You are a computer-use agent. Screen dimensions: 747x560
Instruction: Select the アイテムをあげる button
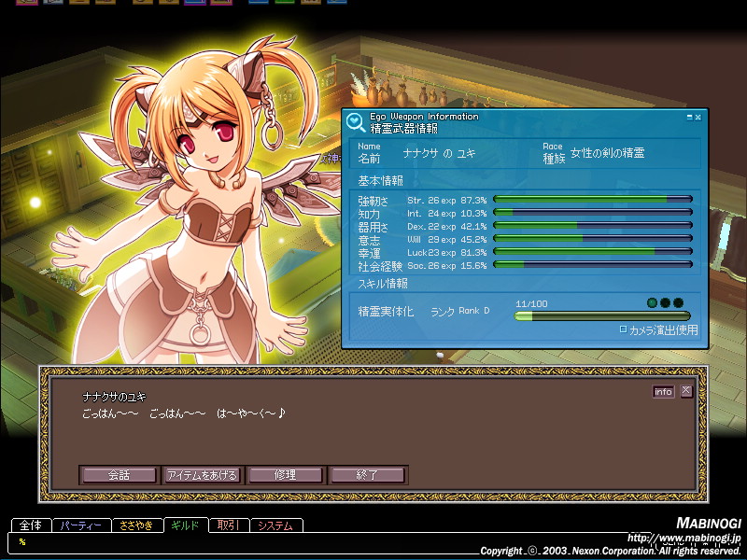203,475
